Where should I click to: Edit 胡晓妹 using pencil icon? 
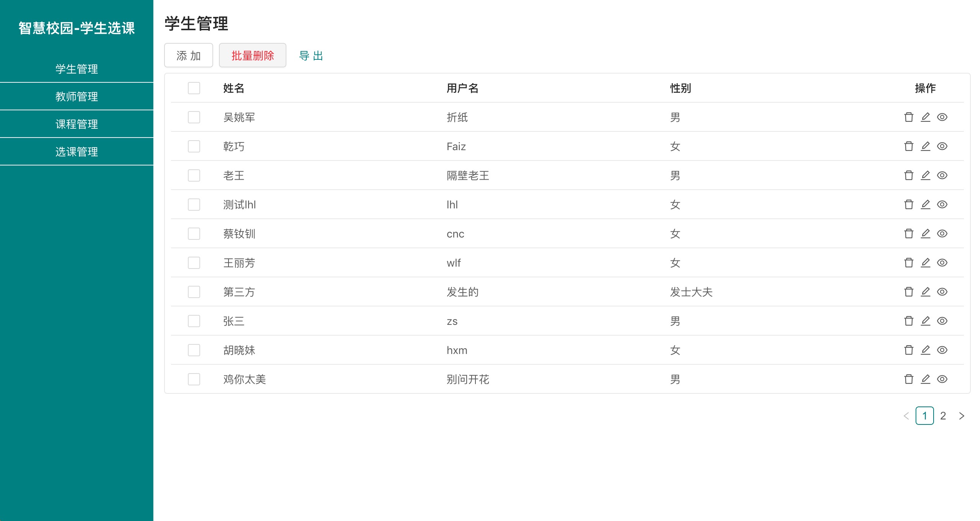(925, 350)
